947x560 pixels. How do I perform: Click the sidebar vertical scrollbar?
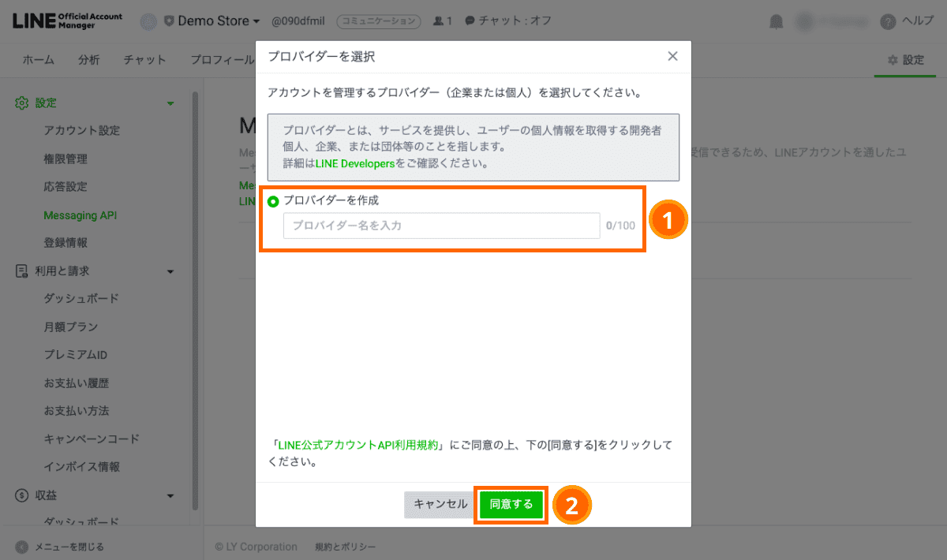click(195, 300)
